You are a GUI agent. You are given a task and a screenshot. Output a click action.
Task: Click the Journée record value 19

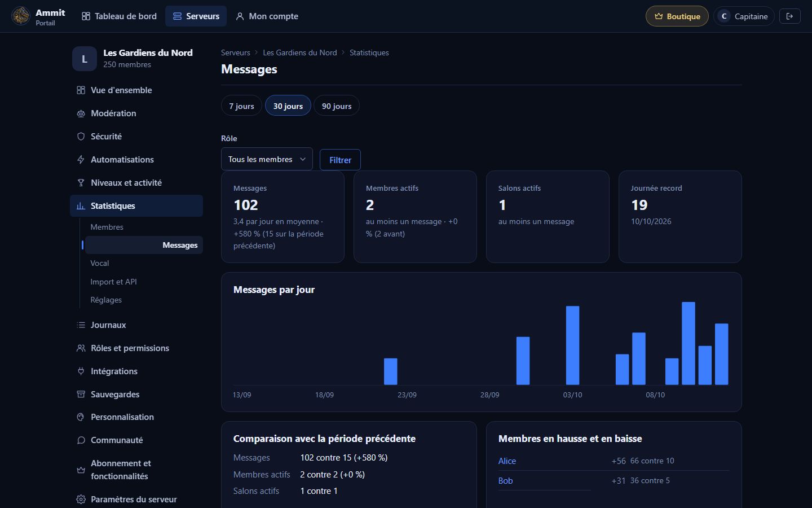(639, 205)
